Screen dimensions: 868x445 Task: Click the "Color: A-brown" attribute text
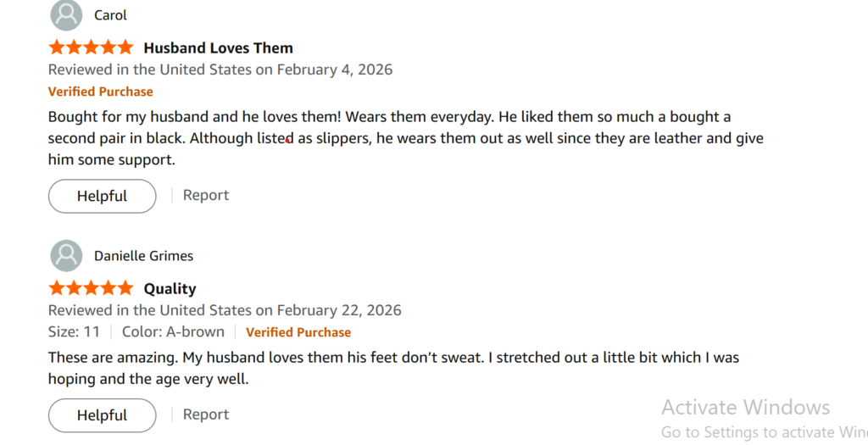click(173, 331)
